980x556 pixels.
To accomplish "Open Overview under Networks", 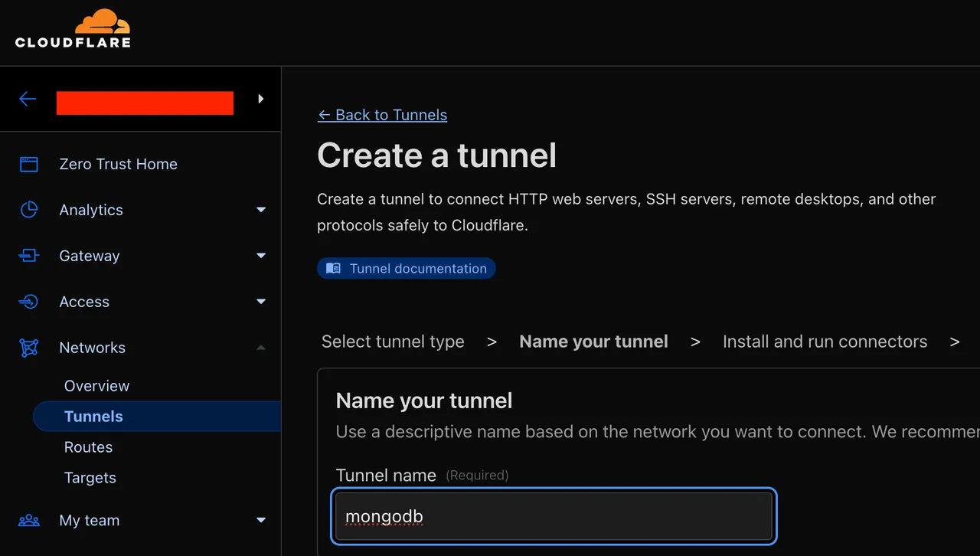I will click(x=96, y=386).
